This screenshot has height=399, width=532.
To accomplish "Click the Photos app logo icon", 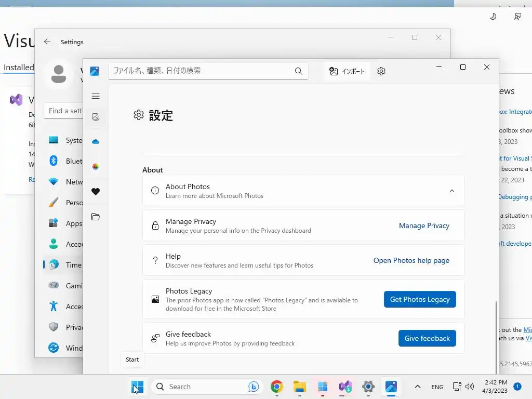I will [95, 71].
